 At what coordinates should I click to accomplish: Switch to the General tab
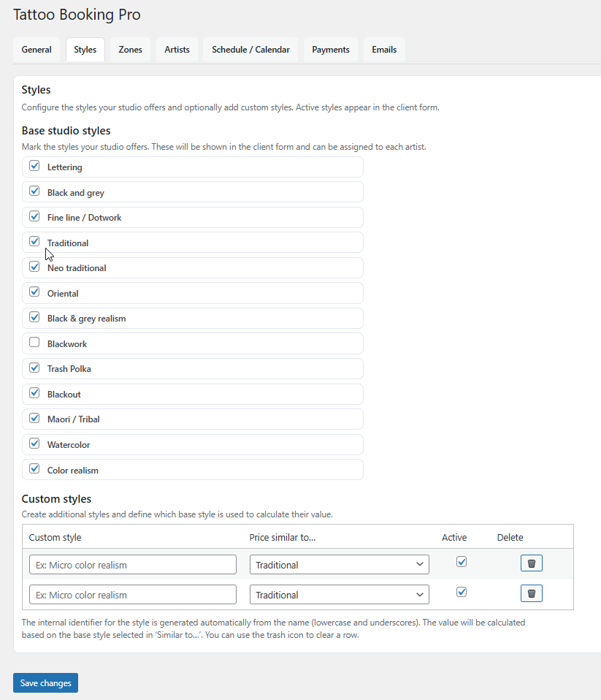tap(37, 50)
